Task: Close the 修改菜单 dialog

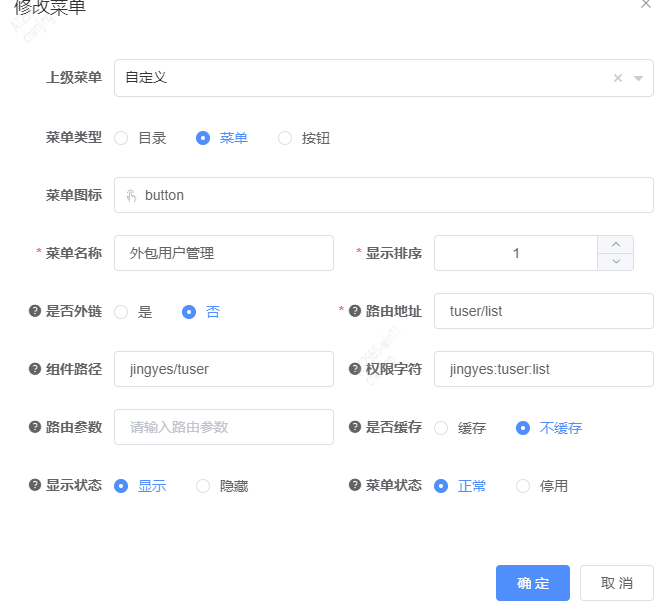Action: (646, 4)
